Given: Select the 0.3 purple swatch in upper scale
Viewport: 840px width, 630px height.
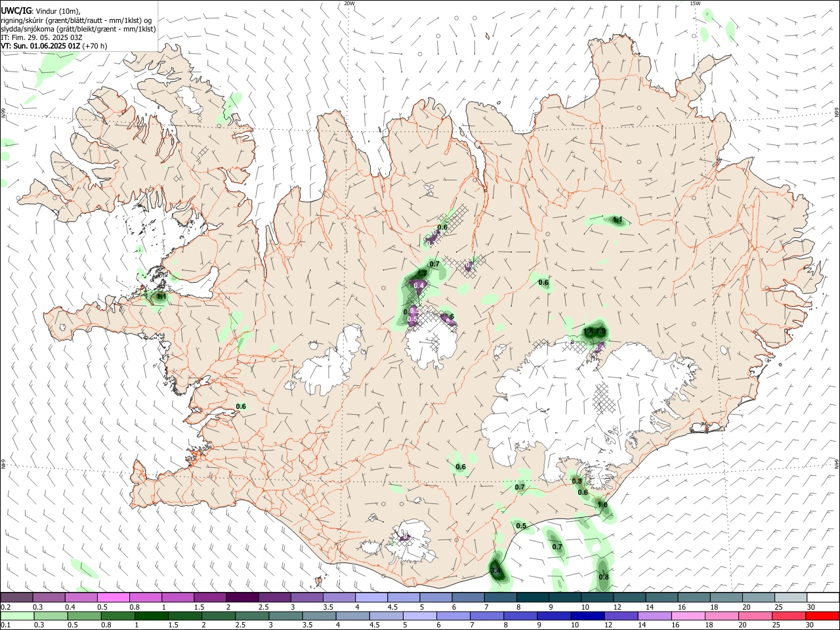Looking at the screenshot, I should (x=49, y=598).
